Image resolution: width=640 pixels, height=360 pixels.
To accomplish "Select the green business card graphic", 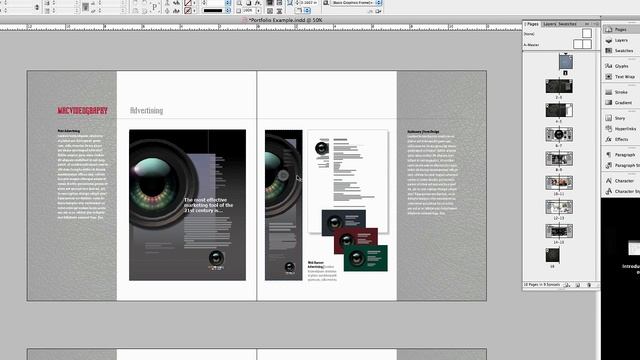I will 366,258.
